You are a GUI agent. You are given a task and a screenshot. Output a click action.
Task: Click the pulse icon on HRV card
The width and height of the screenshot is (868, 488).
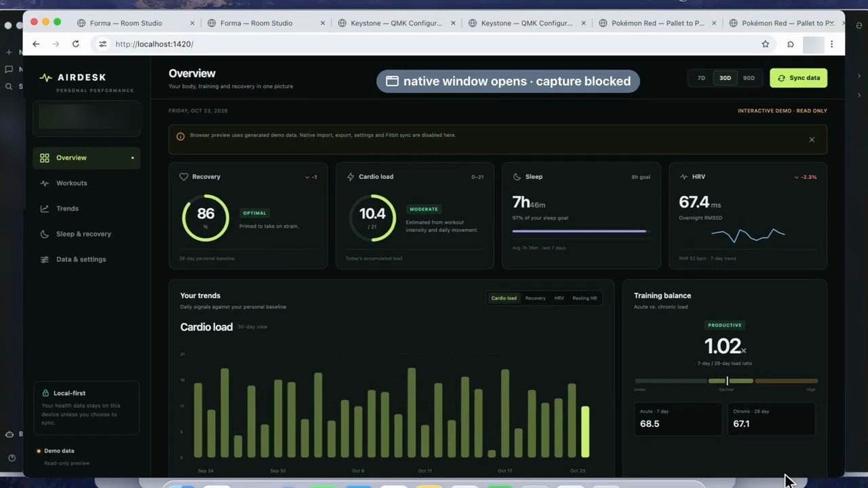(x=684, y=177)
